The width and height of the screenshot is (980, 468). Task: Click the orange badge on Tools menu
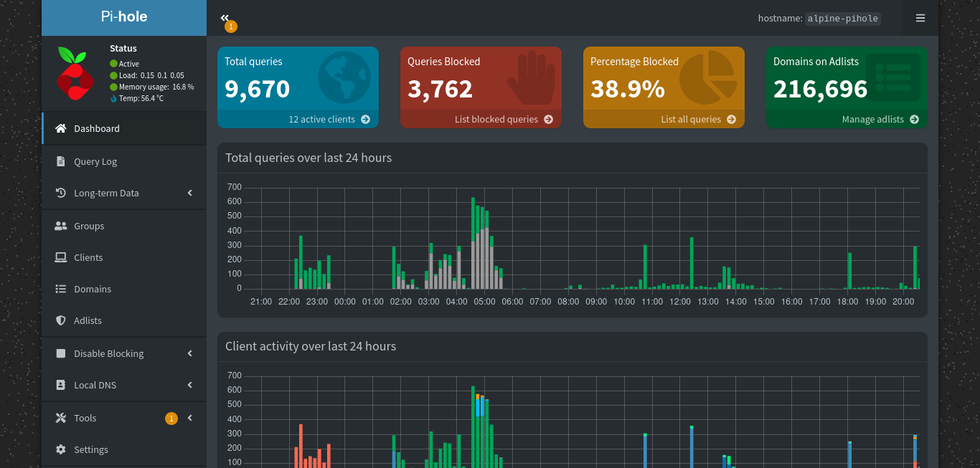(x=171, y=419)
